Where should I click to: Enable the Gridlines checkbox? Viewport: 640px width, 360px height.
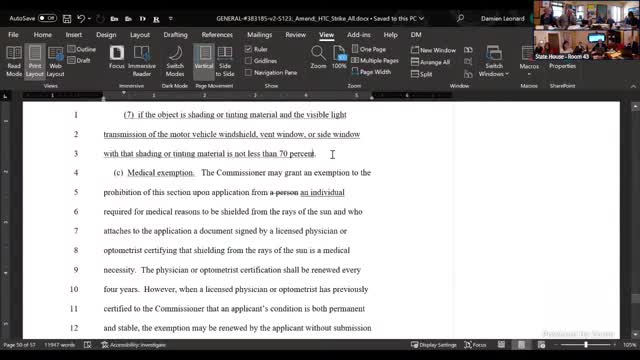click(x=248, y=61)
